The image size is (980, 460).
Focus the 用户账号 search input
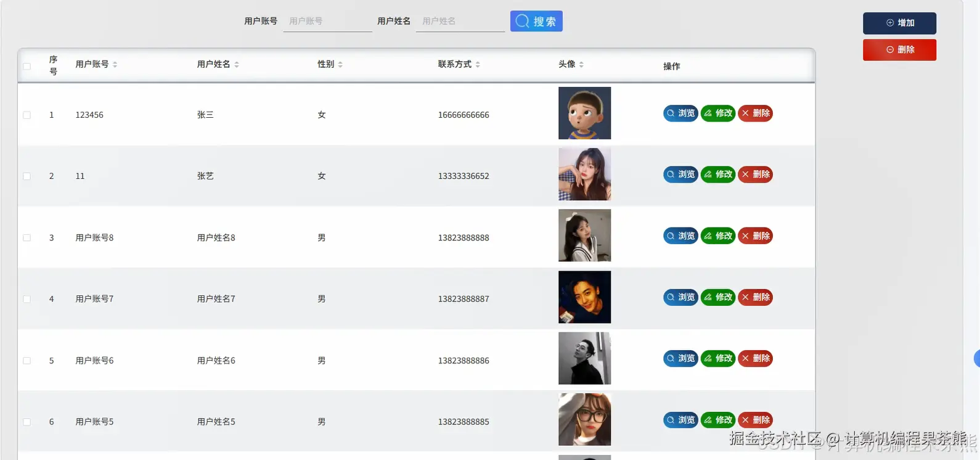coord(327,22)
